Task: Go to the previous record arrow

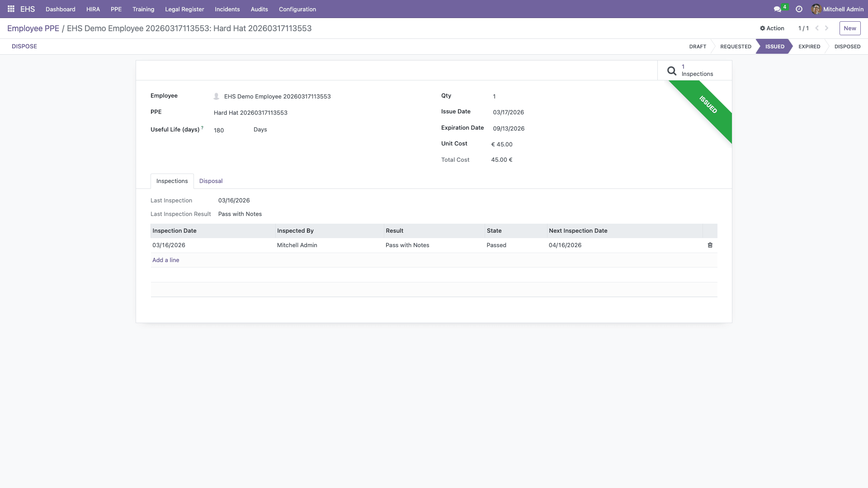Action: (817, 28)
